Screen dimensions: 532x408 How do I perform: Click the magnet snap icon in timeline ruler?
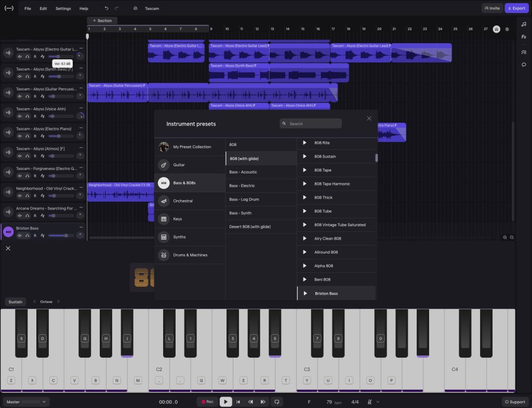coord(496,29)
